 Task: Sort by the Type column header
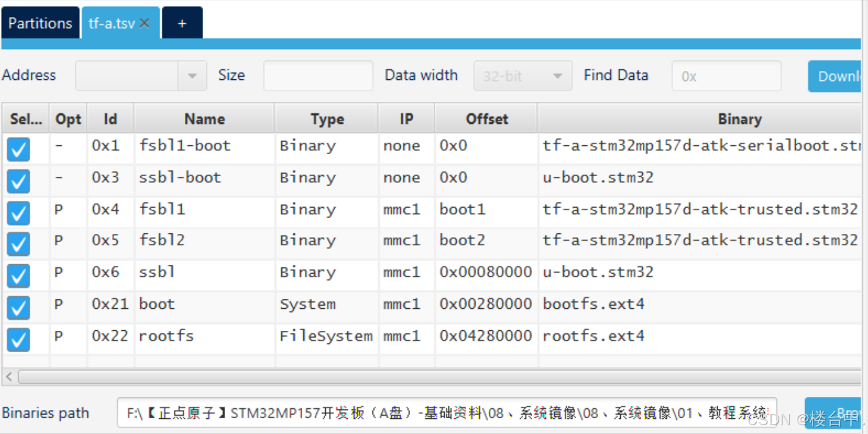click(x=327, y=119)
